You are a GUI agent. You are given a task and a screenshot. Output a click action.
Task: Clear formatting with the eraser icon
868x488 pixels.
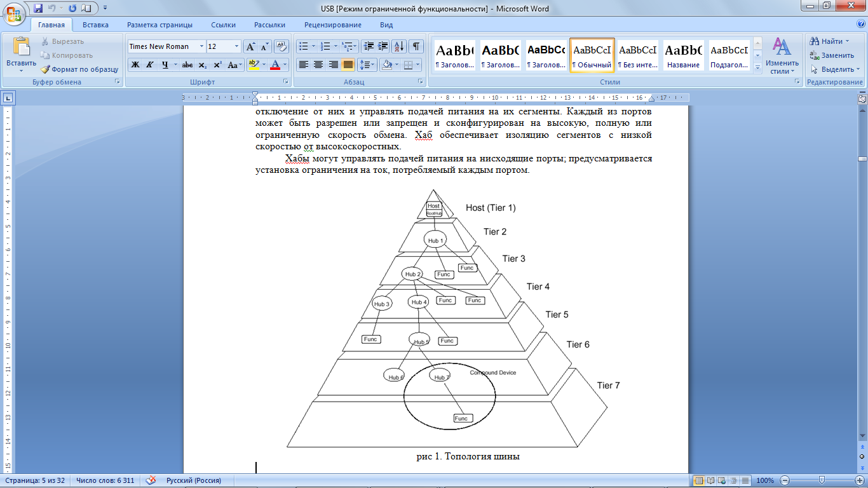[x=281, y=46]
